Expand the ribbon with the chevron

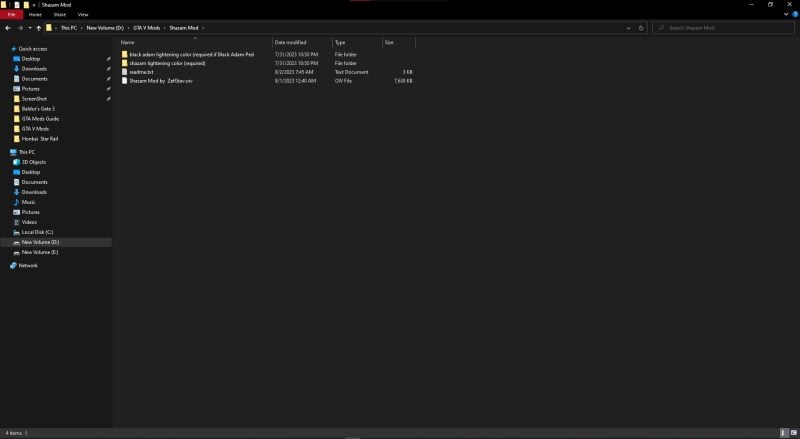786,14
